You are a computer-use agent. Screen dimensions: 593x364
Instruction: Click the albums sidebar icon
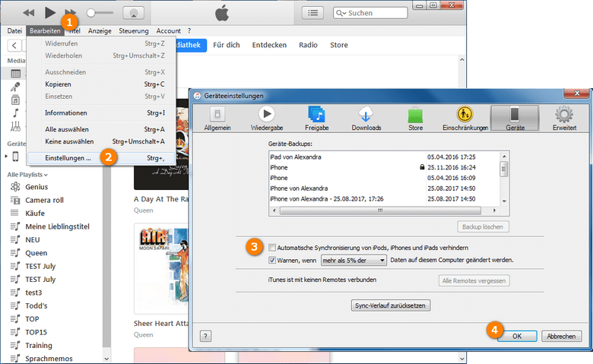click(15, 100)
